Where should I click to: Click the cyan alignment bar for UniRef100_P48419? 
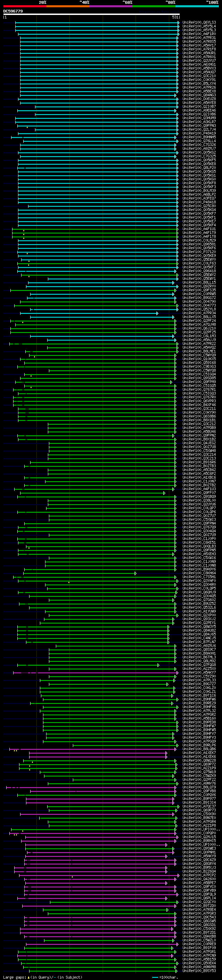pyautogui.click(x=99, y=133)
